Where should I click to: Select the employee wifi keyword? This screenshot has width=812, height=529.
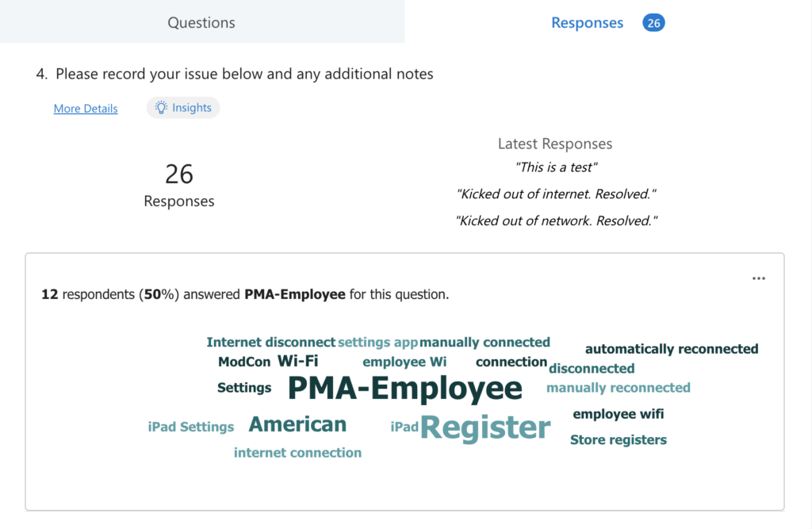click(x=619, y=414)
